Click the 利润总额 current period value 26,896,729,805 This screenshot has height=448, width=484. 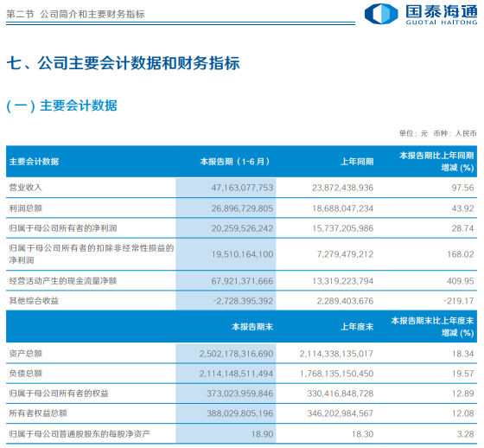tap(242, 208)
